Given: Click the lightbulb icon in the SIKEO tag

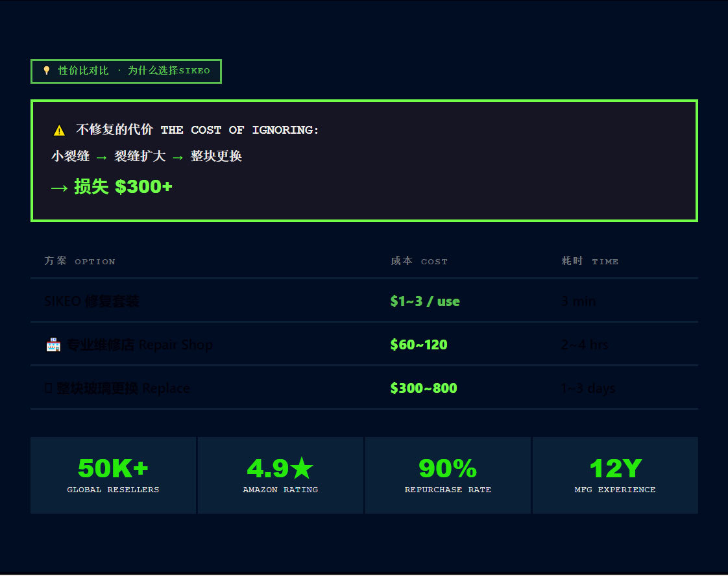Looking at the screenshot, I should tap(47, 71).
